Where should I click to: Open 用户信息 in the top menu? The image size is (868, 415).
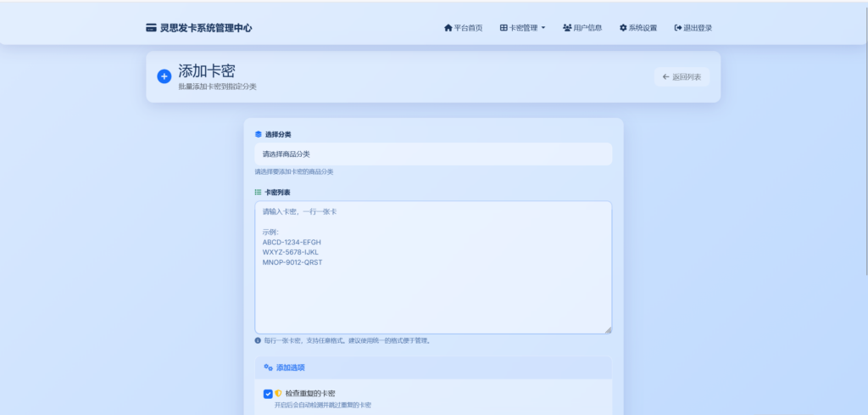click(x=587, y=28)
